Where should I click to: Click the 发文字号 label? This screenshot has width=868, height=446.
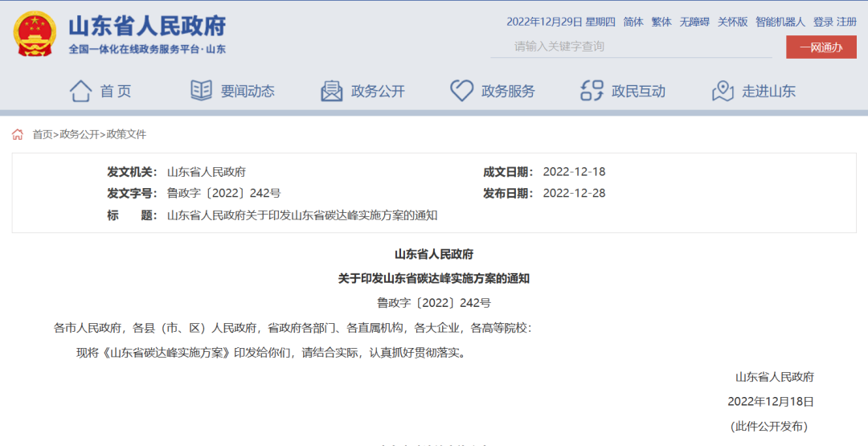tap(132, 194)
